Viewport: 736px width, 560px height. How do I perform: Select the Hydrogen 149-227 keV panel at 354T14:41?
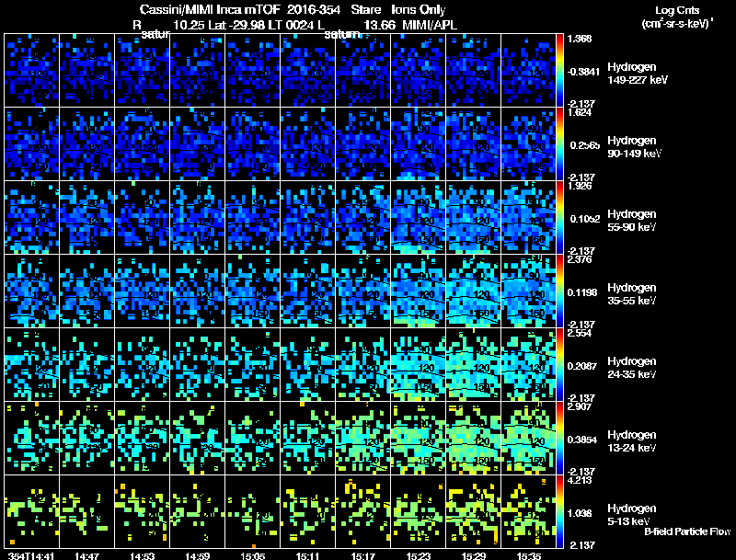pos(32,71)
